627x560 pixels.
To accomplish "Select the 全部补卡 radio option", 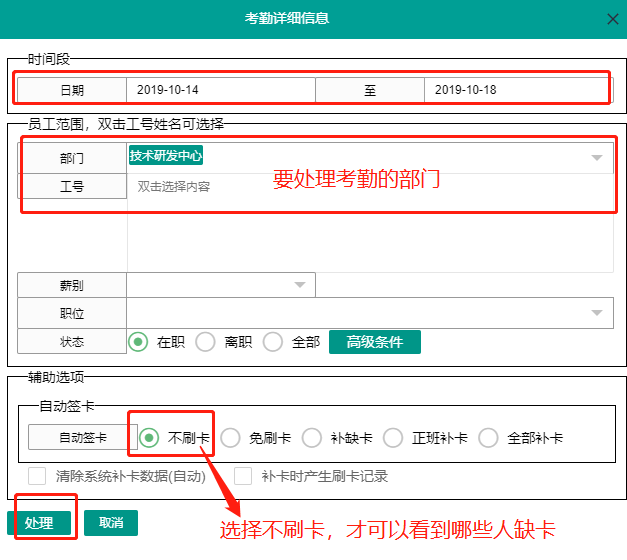I will (x=488, y=438).
